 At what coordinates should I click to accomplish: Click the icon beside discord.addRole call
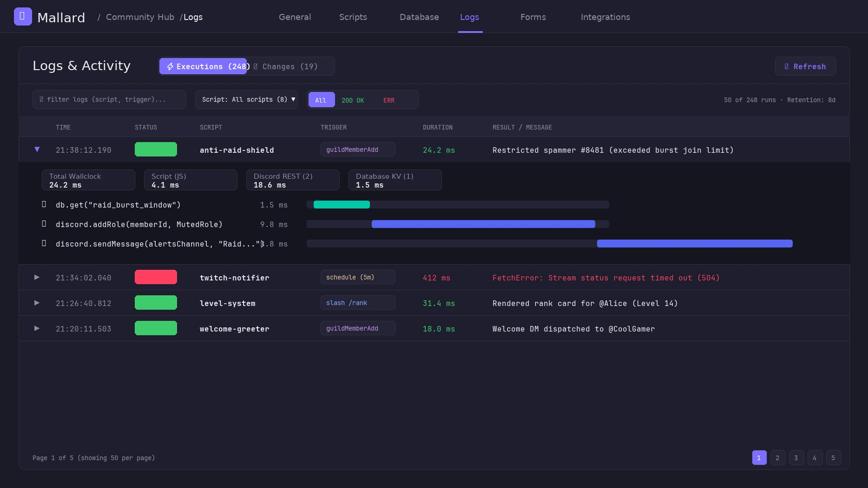tap(44, 224)
